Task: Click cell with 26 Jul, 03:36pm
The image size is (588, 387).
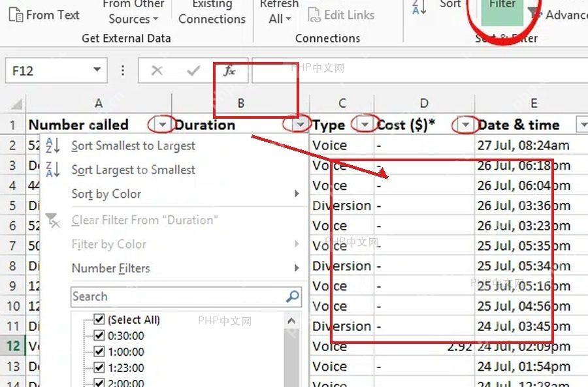Action: pyautogui.click(x=531, y=206)
